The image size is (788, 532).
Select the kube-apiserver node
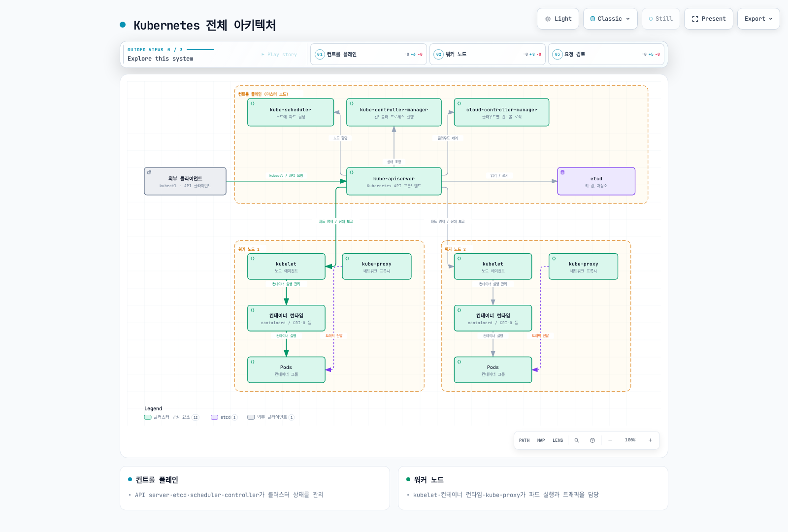coord(394,181)
